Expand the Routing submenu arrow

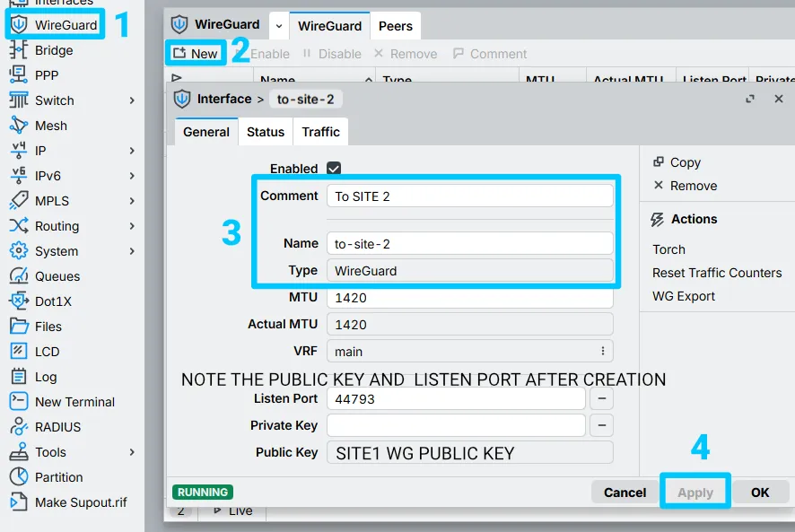pos(132,226)
